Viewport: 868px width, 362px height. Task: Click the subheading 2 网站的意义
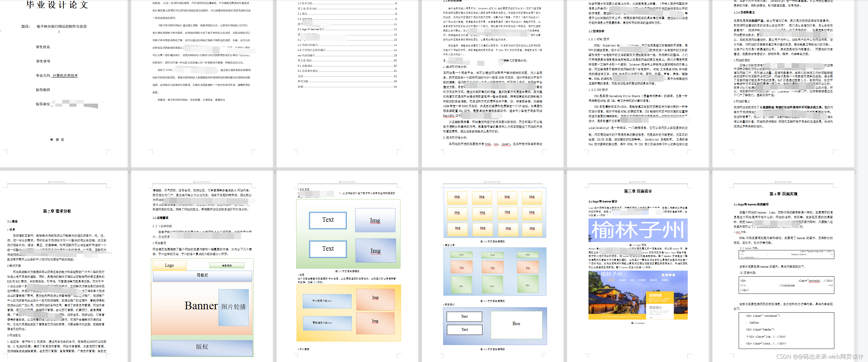pos(742,101)
